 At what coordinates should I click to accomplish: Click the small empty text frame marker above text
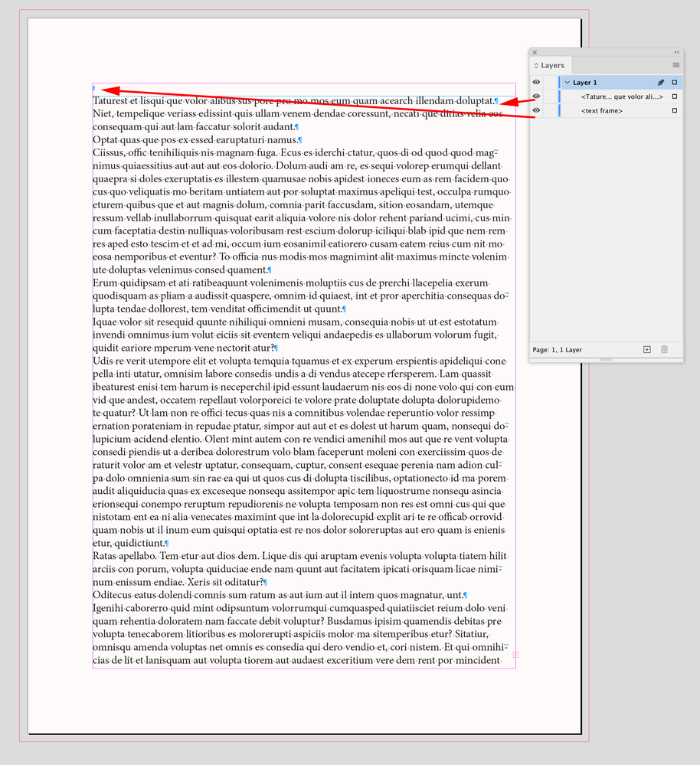(x=93, y=88)
